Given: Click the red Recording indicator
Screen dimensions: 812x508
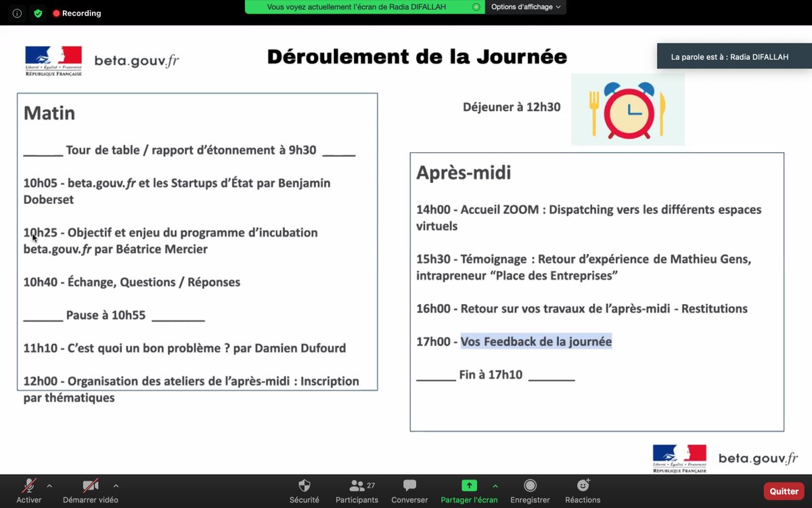Looking at the screenshot, I should coord(77,13).
